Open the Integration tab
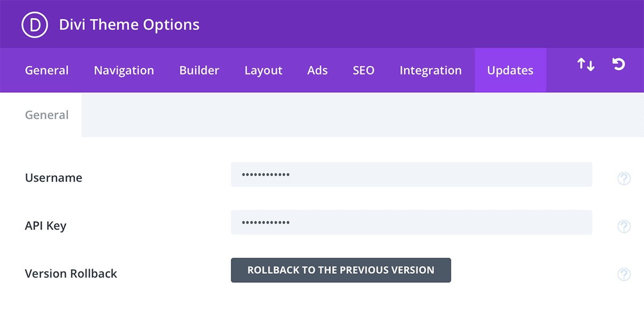Screen dimensions: 644x314 coord(430,70)
